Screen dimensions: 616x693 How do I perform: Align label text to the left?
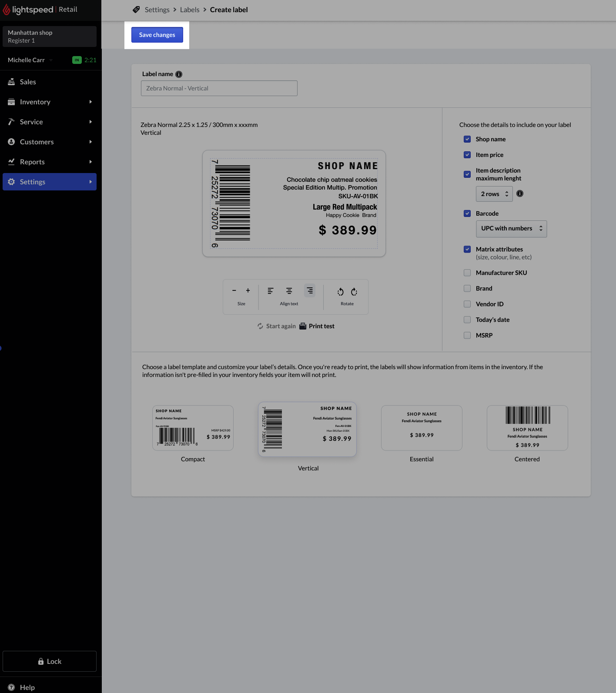point(271,290)
